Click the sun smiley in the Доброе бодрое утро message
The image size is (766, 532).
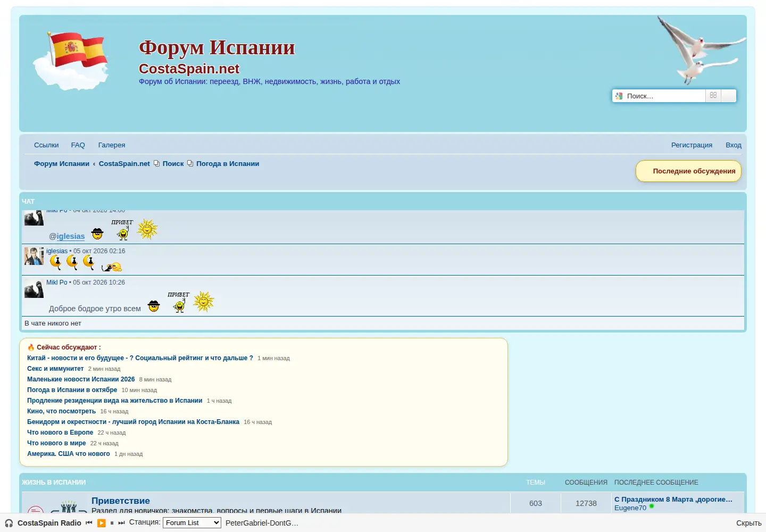pyautogui.click(x=204, y=302)
